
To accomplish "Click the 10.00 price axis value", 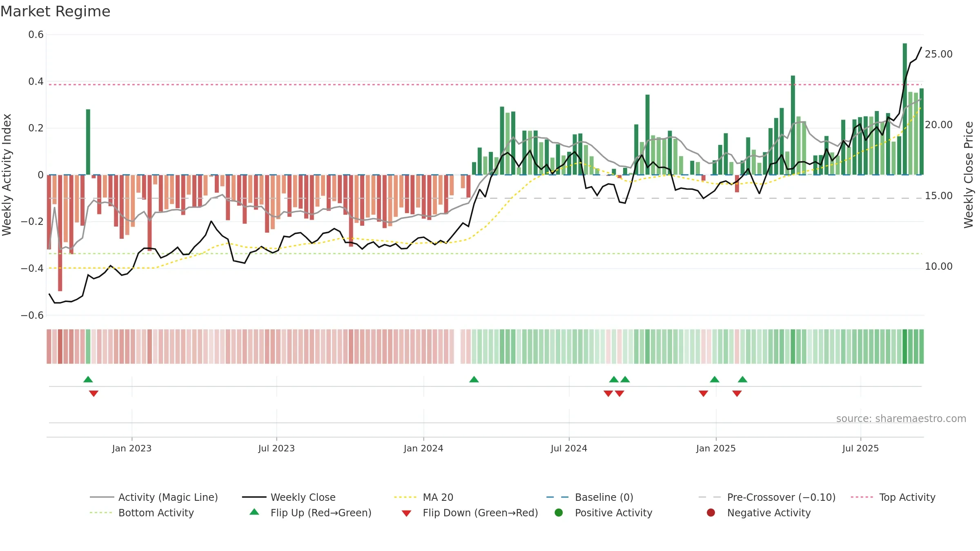I will [x=938, y=267].
